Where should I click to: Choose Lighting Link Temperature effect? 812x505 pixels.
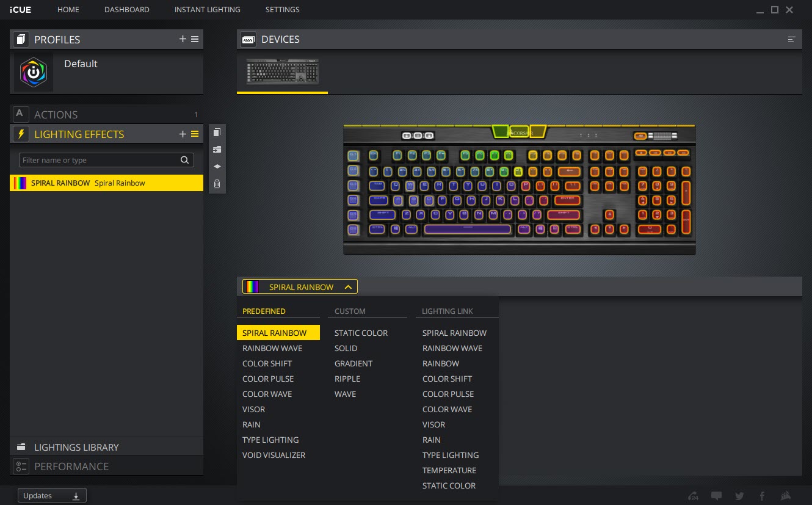pos(449,470)
